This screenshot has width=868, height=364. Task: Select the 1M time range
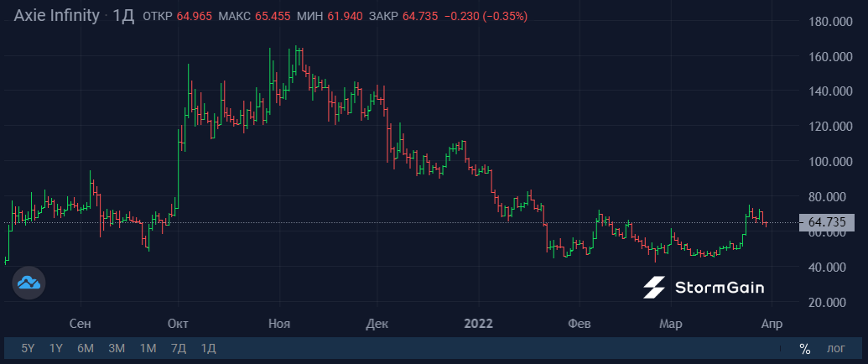[148, 349]
